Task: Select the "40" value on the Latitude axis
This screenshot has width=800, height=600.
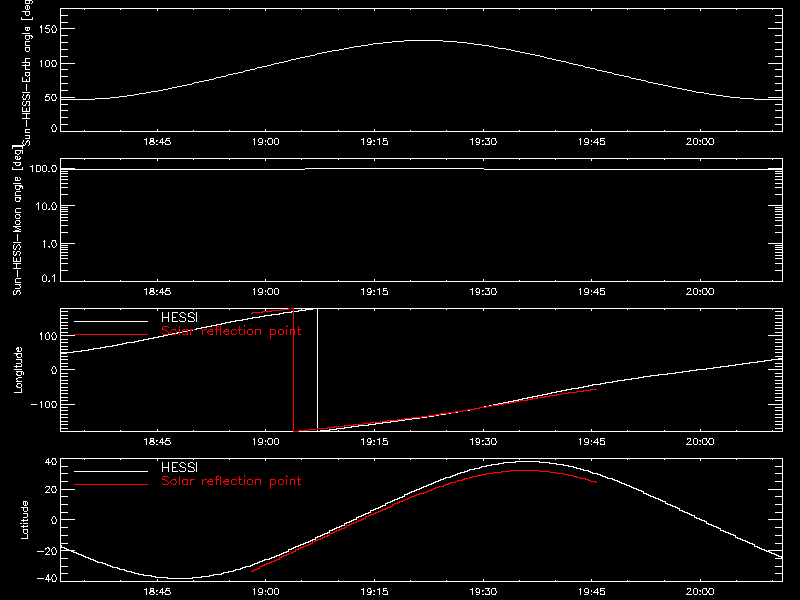Action: pos(51,462)
